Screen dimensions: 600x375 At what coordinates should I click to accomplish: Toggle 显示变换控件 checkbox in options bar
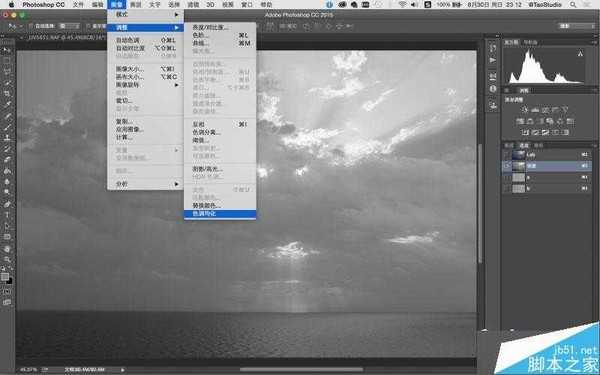pos(88,26)
